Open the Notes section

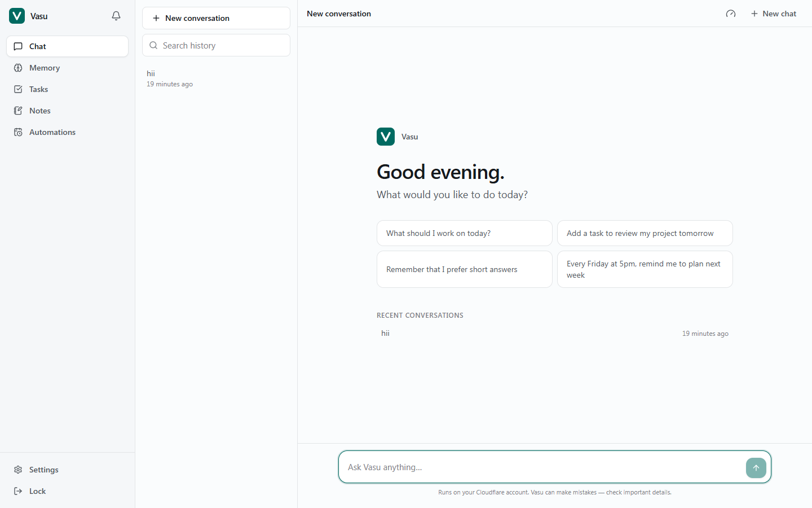click(x=67, y=111)
